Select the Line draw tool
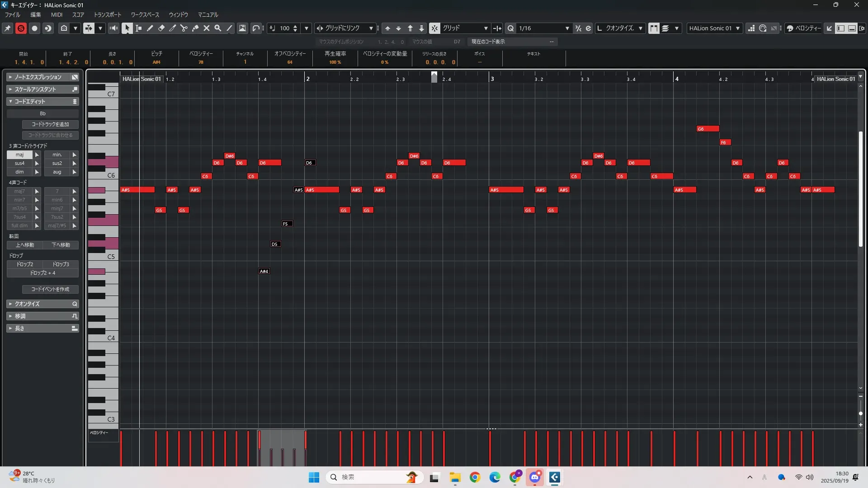This screenshot has height=488, width=868. point(229,28)
